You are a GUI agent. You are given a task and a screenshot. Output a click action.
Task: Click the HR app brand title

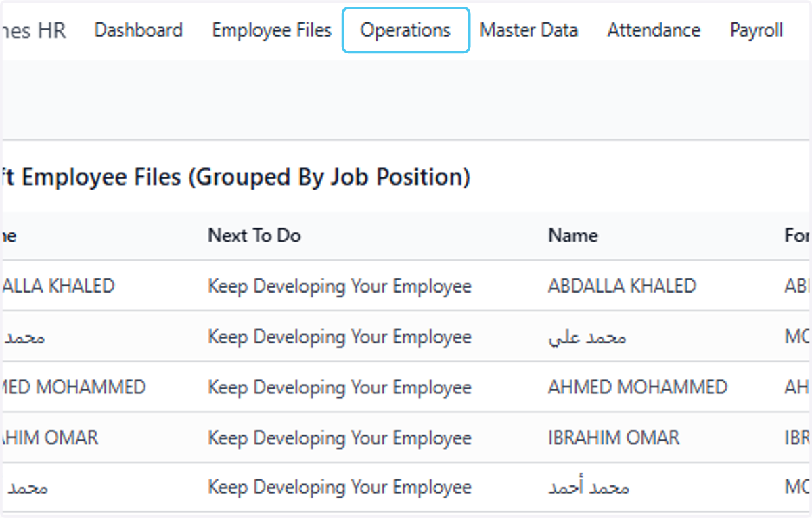click(34, 30)
